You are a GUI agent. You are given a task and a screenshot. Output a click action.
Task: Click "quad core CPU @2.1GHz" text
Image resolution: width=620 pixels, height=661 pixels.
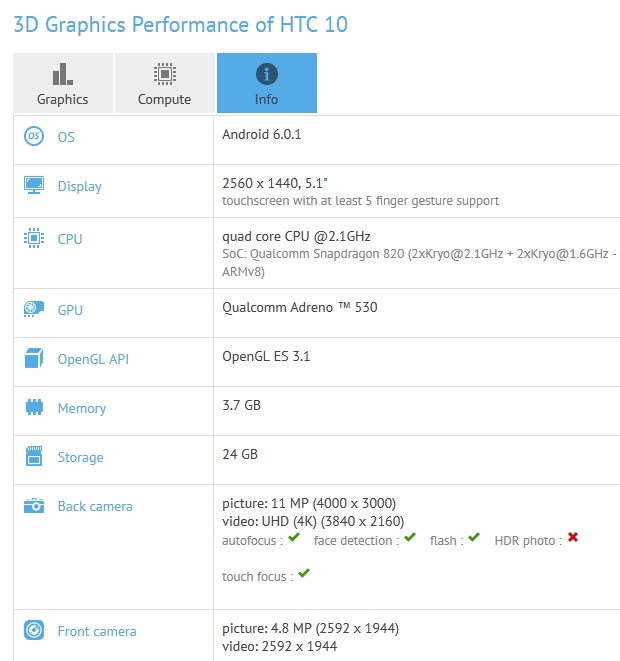tap(296, 236)
